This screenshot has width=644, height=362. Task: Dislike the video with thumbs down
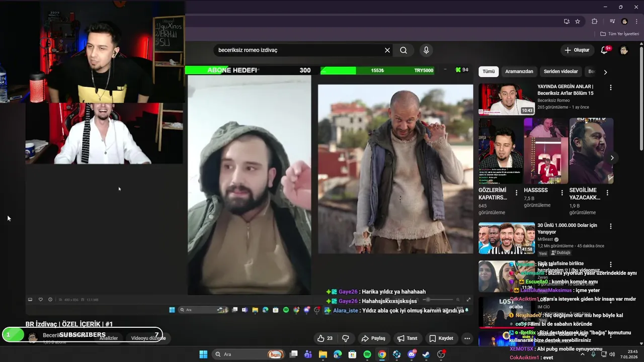(x=345, y=338)
